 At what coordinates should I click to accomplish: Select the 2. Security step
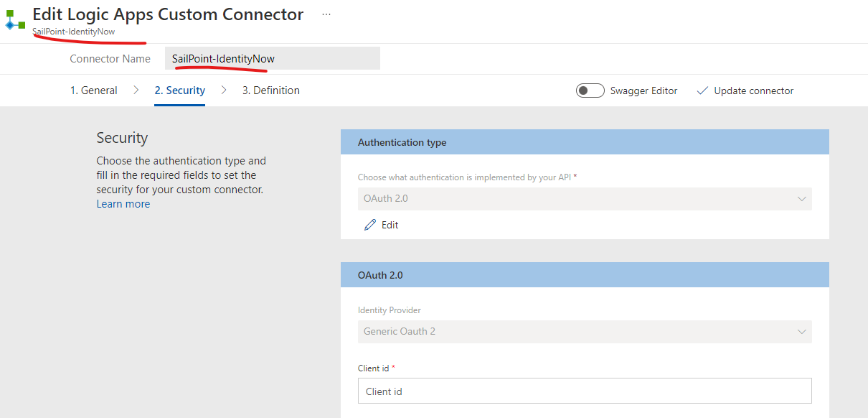pyautogui.click(x=179, y=90)
